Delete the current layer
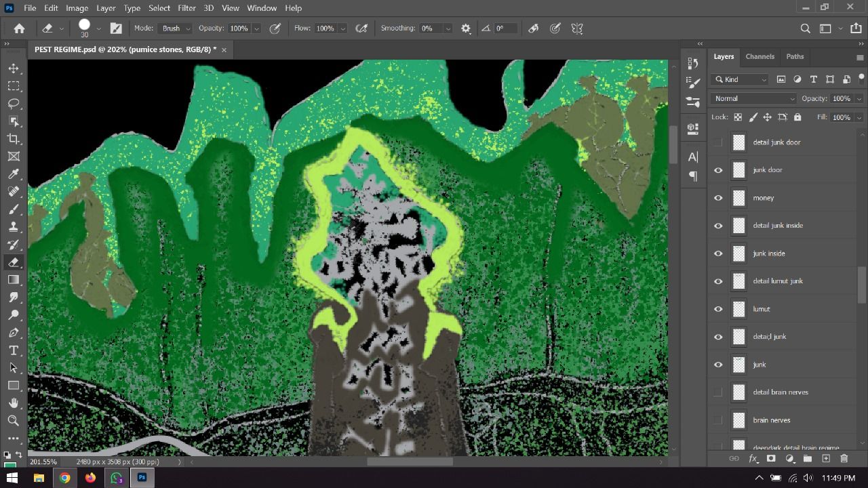 pyautogui.click(x=844, y=459)
